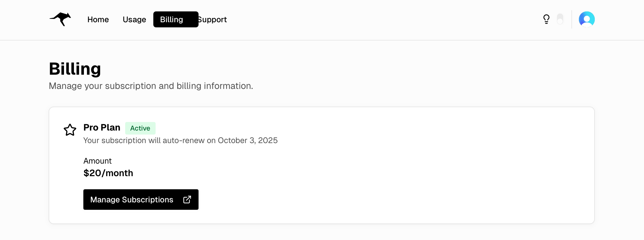This screenshot has height=240, width=644.
Task: Open the lightbulb feedback icon
Action: 546,19
